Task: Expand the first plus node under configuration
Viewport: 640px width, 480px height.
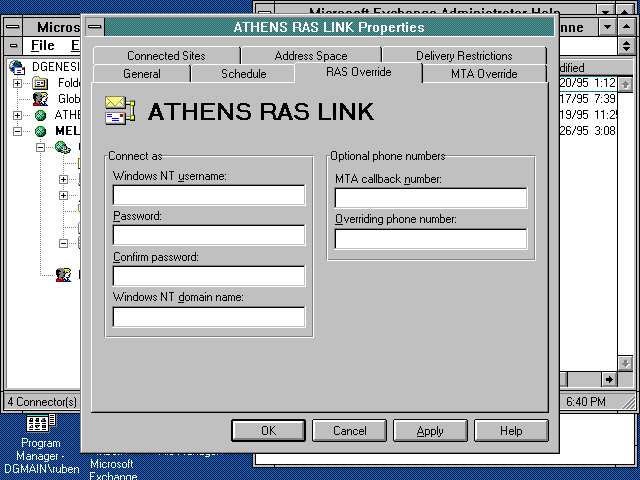Action: [x=63, y=179]
